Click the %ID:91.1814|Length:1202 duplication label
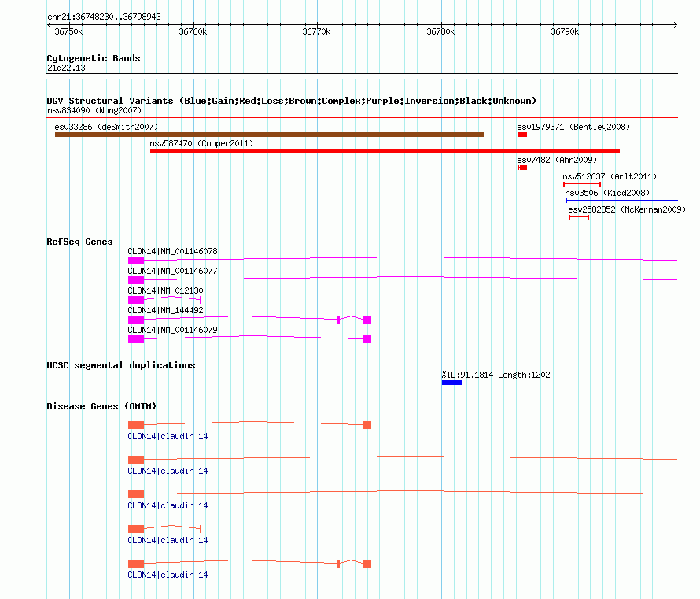Image resolution: width=700 pixels, height=599 pixels. [x=496, y=375]
